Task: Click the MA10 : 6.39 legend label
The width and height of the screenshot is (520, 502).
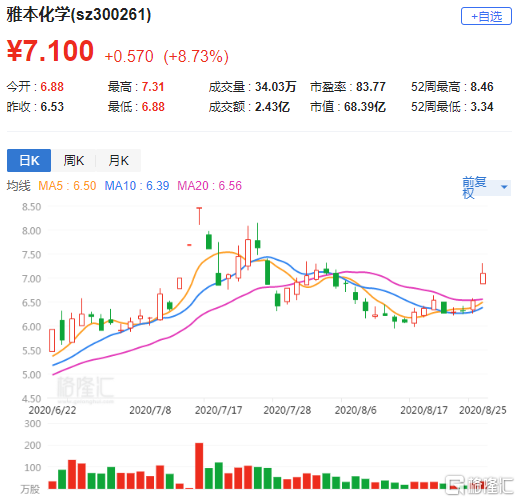Action: pyautogui.click(x=137, y=186)
